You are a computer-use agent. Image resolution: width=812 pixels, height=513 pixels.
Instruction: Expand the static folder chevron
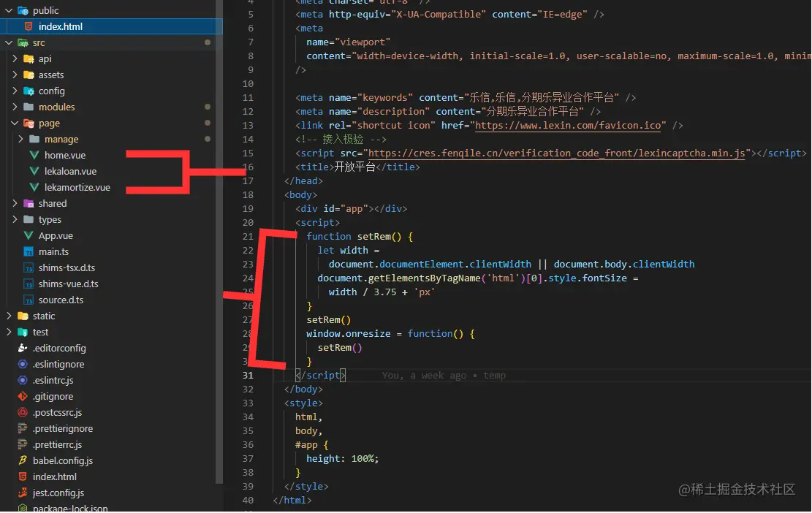[x=9, y=316]
